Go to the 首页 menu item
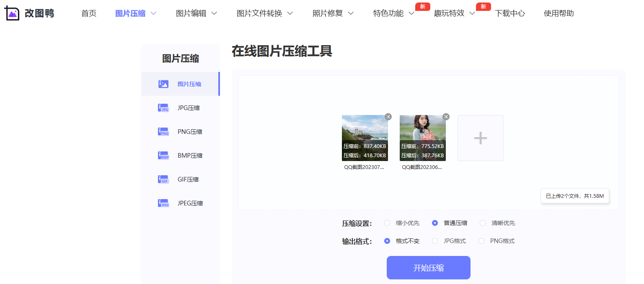The width and height of the screenshot is (644, 284). pos(88,13)
